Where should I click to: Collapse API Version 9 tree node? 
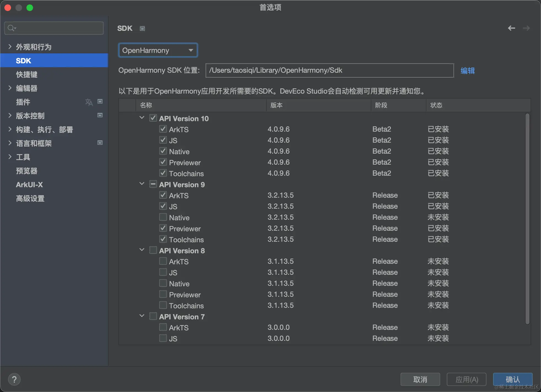pos(142,184)
